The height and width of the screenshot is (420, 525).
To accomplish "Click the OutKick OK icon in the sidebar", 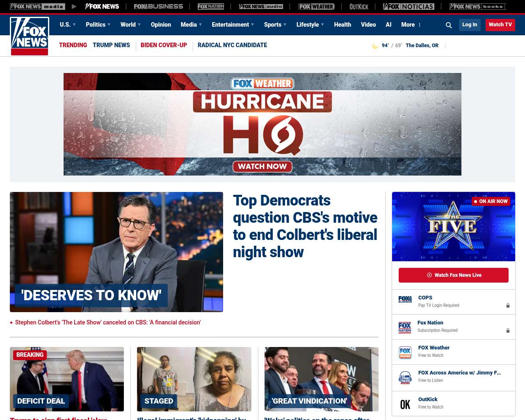I will click(405, 404).
